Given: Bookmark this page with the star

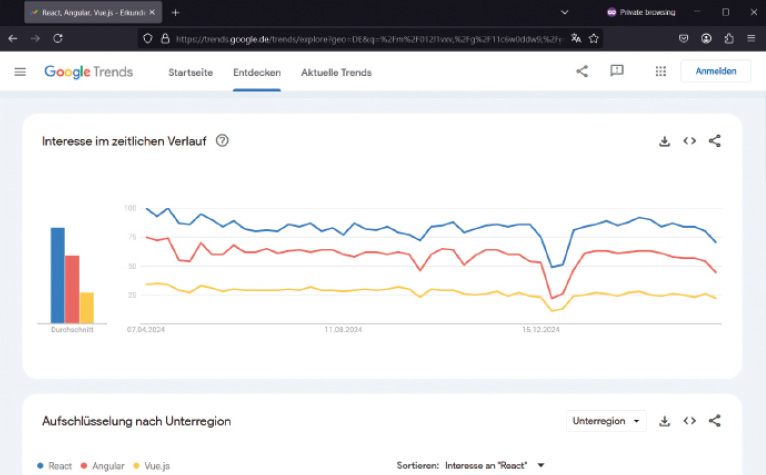Looking at the screenshot, I should click(594, 39).
